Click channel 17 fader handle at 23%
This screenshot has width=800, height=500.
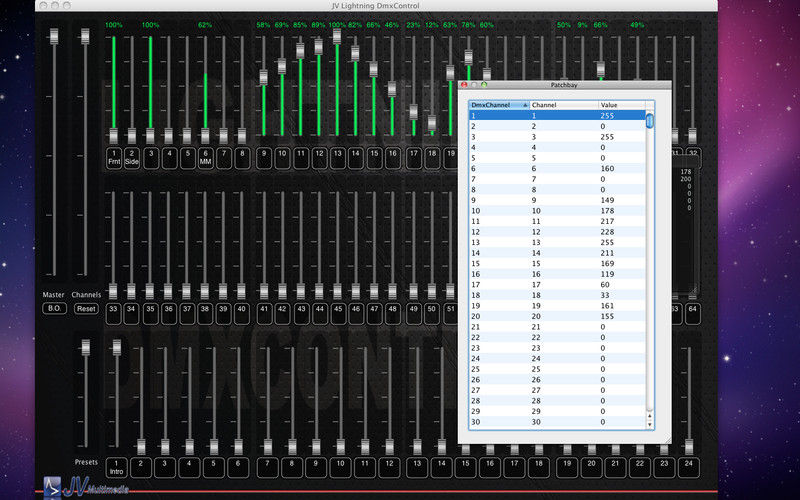pos(414,112)
